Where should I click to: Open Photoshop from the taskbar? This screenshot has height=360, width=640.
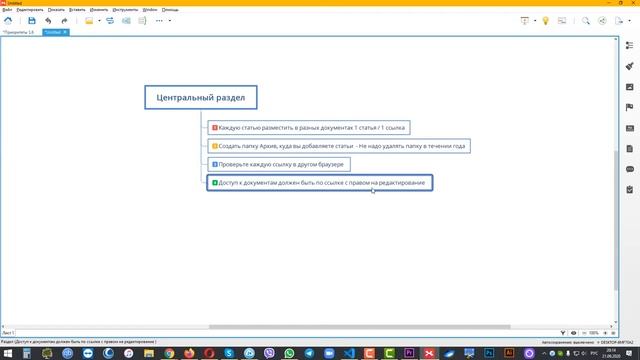pyautogui.click(x=489, y=353)
